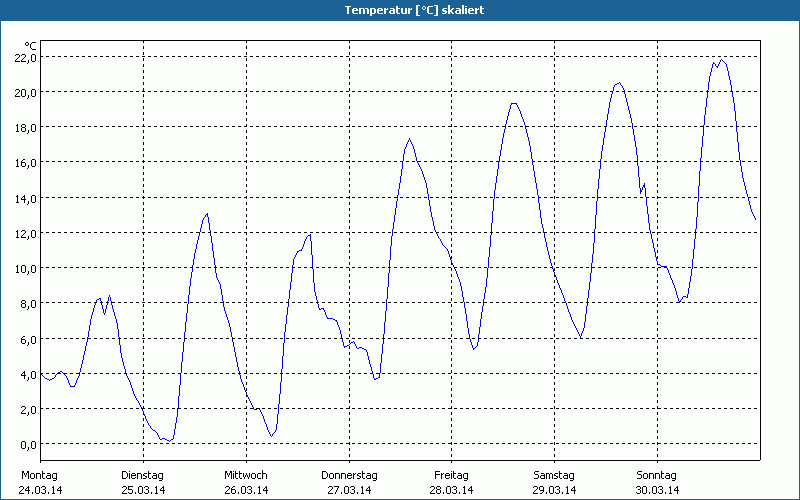Click the curve's lowest point near 0 °C
The height and width of the screenshot is (500, 800).
click(170, 440)
